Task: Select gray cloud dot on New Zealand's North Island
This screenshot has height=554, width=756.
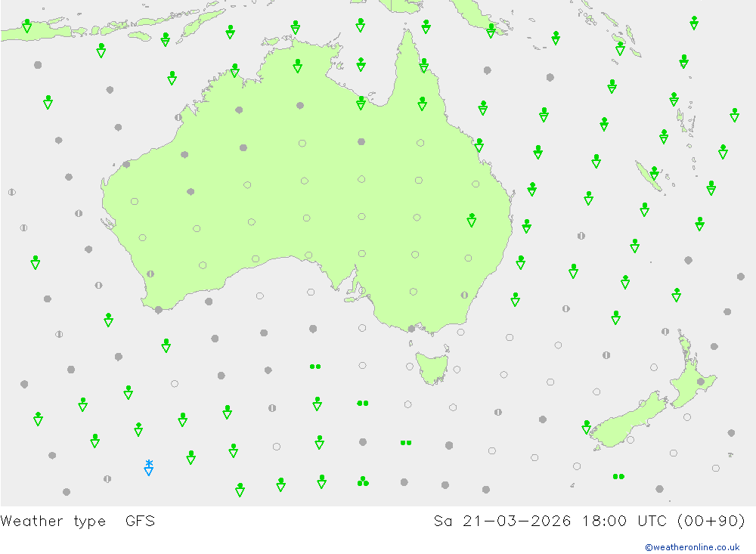Action: (x=701, y=382)
